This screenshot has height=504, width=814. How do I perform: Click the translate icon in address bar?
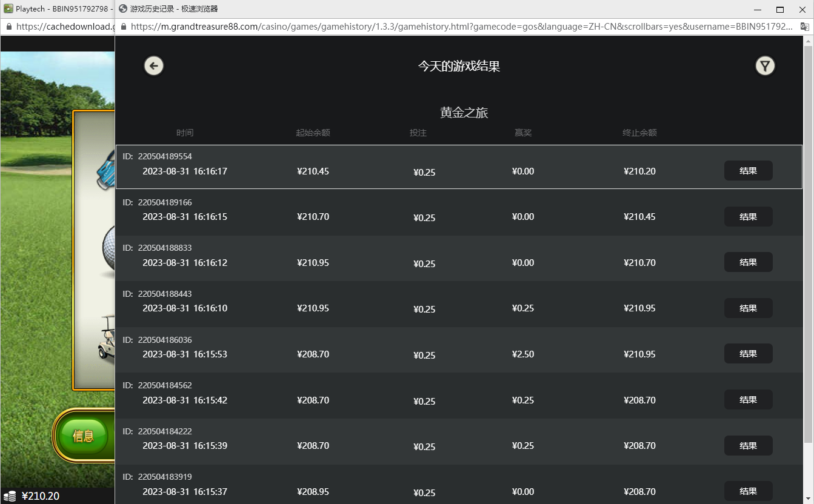(x=806, y=27)
